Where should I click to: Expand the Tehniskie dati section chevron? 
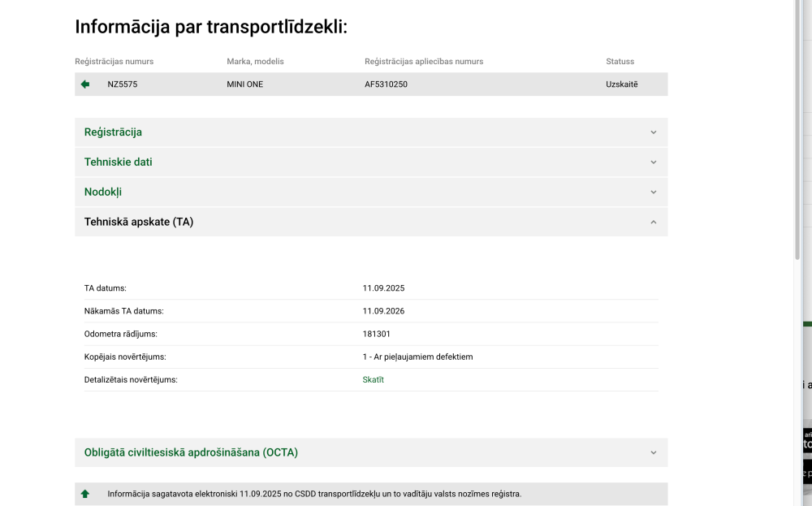(653, 162)
